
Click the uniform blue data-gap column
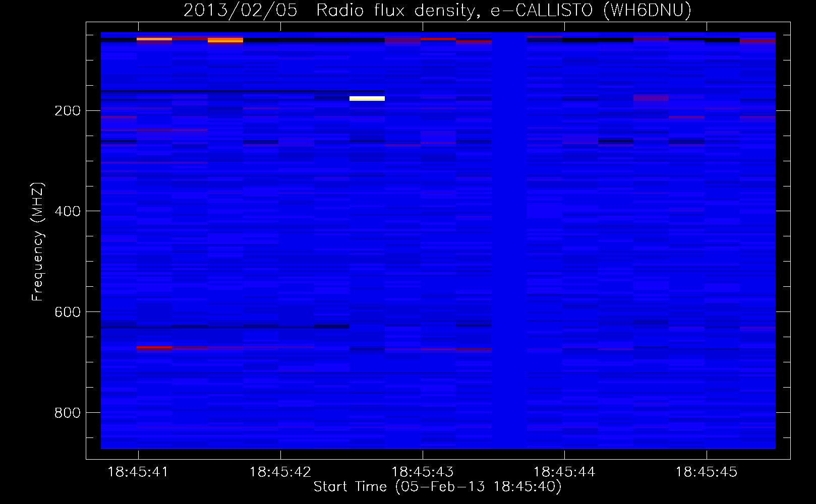click(509, 241)
